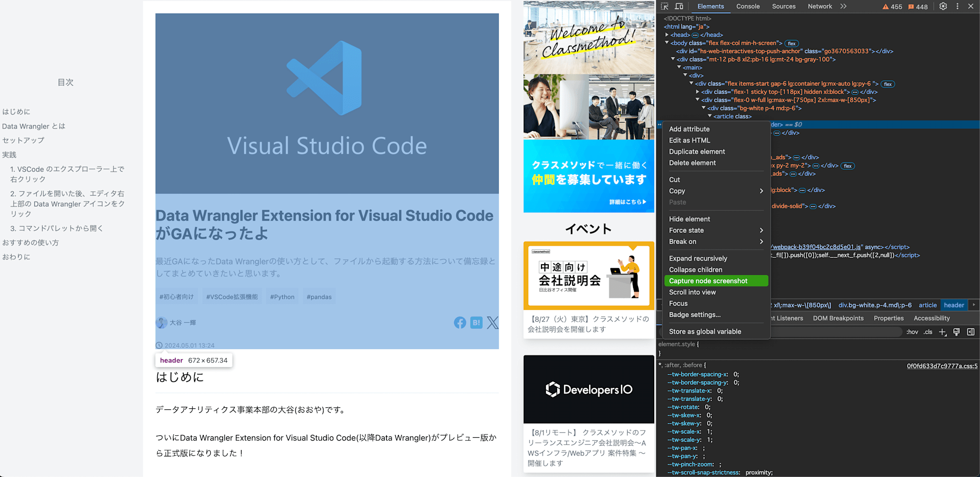Click the author avatar of 大谷 一輝

click(x=161, y=323)
